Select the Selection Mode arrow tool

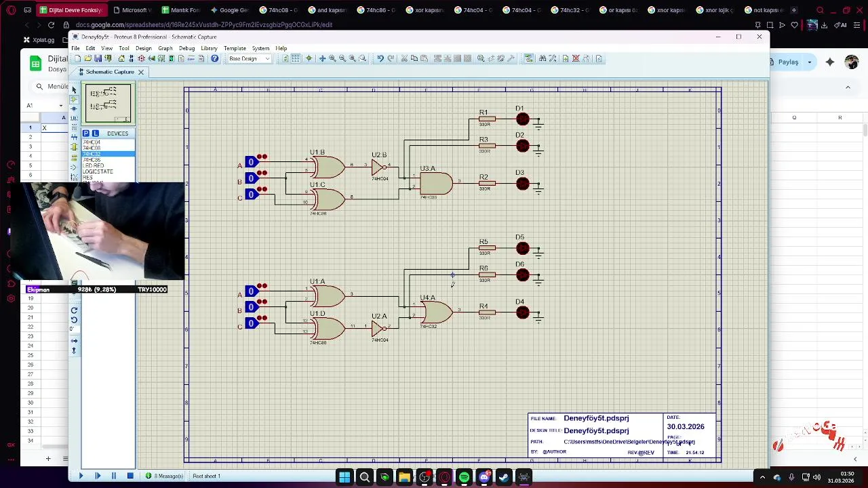point(74,89)
